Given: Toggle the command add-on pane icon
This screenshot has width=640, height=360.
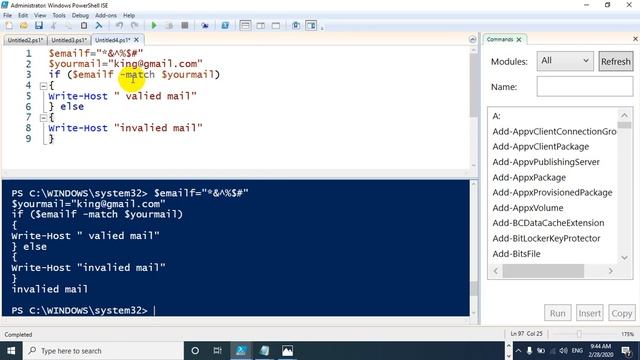Looking at the screenshot, I should 311,25.
